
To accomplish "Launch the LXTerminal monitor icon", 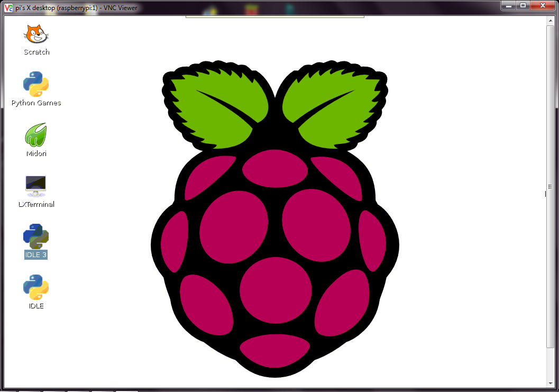I will (x=35, y=186).
